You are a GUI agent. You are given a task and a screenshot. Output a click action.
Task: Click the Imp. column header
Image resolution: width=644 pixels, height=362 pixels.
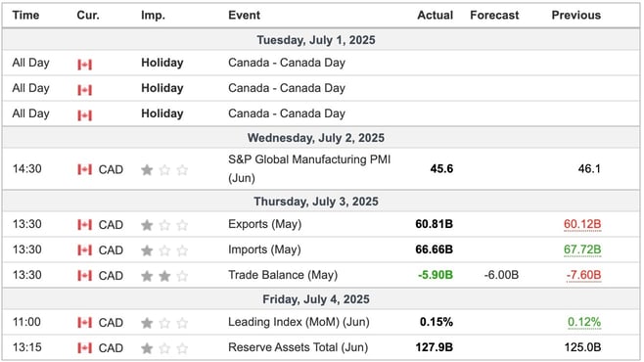pyautogui.click(x=154, y=16)
